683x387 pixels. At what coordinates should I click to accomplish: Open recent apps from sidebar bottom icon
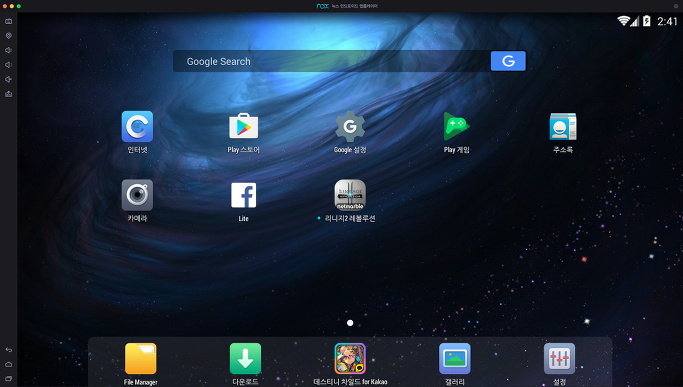click(8, 379)
